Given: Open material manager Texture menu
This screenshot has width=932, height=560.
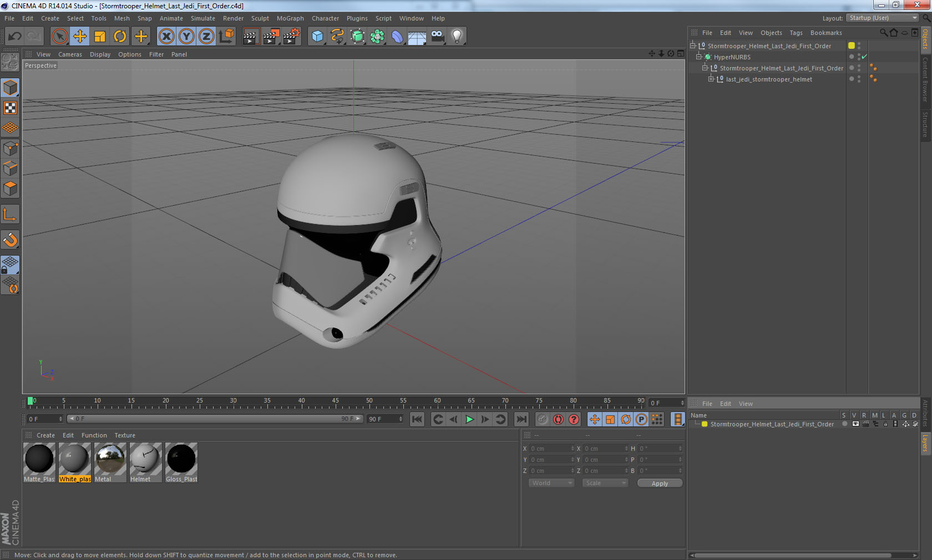Looking at the screenshot, I should (x=125, y=435).
